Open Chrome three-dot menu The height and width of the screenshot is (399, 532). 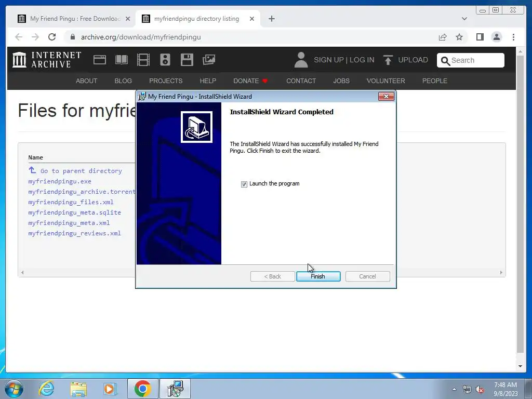514,37
